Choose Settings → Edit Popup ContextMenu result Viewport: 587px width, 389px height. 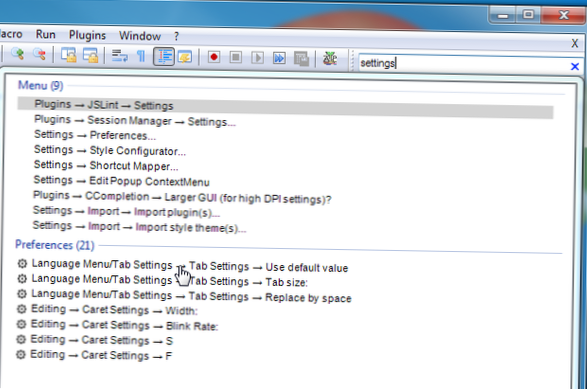[x=121, y=181]
